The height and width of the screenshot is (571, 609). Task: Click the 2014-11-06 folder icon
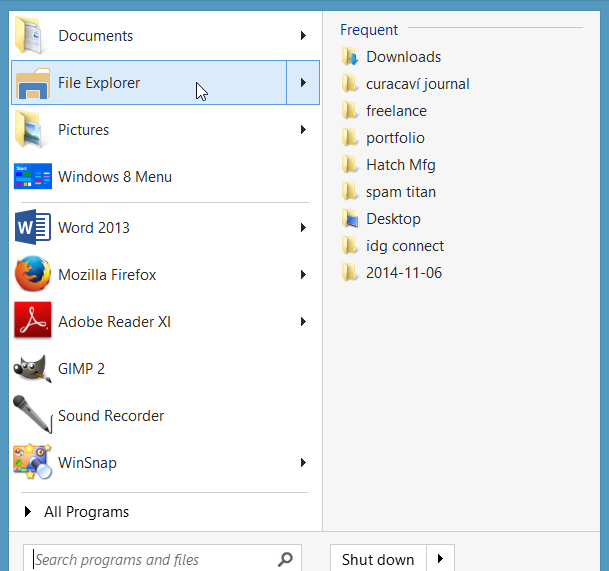click(x=350, y=273)
